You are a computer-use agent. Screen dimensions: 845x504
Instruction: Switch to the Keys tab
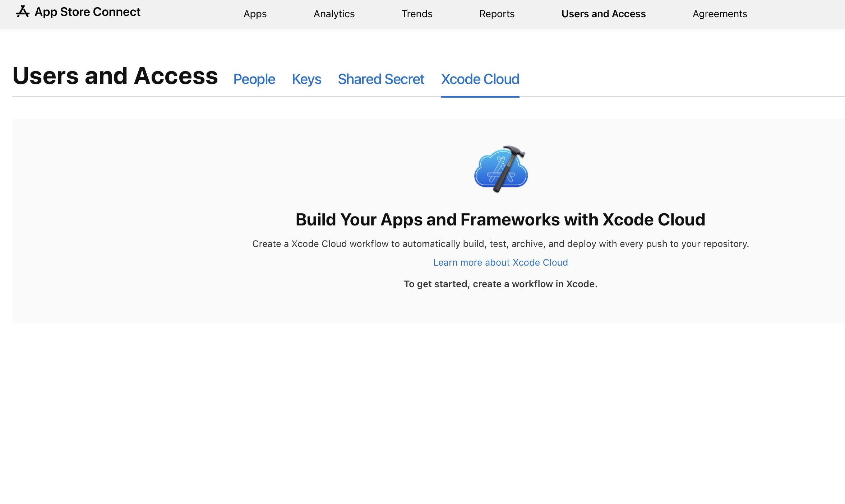pos(306,79)
